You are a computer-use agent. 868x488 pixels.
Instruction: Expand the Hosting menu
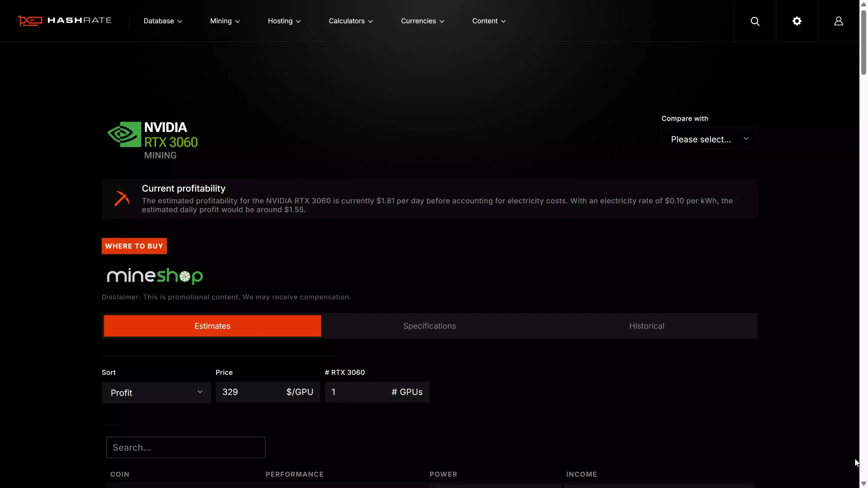284,21
